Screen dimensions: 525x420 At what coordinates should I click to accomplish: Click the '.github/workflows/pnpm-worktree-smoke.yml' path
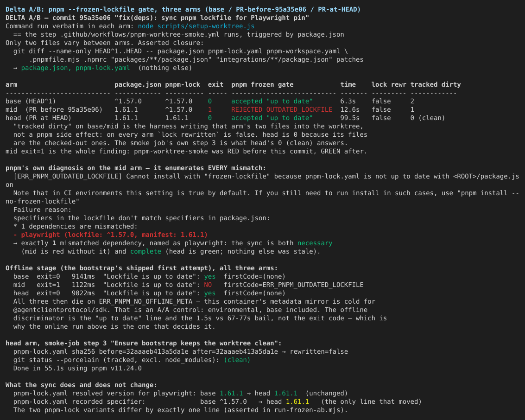pyautogui.click(x=140, y=34)
